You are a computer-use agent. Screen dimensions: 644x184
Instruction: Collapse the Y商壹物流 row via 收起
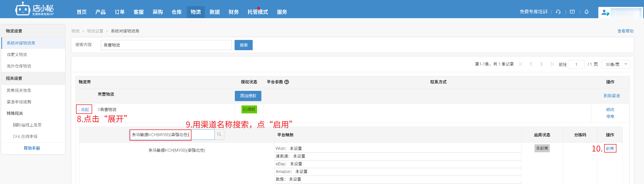coord(84,110)
